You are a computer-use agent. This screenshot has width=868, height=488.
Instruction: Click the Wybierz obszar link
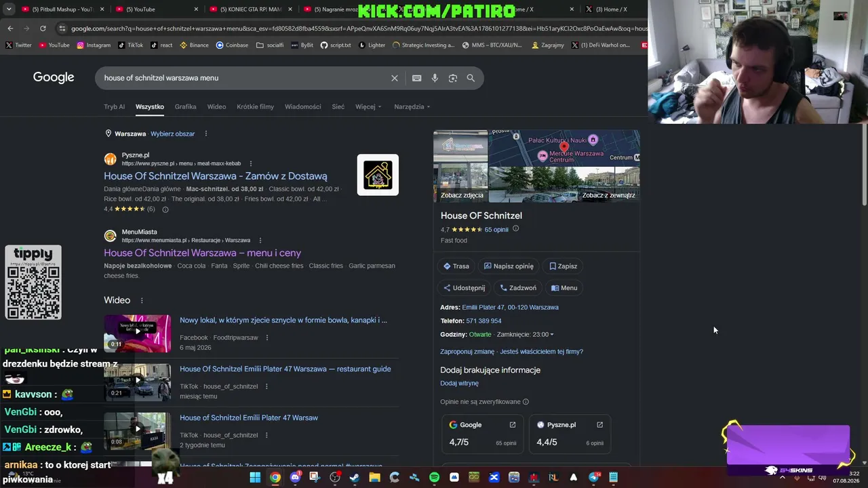click(172, 134)
